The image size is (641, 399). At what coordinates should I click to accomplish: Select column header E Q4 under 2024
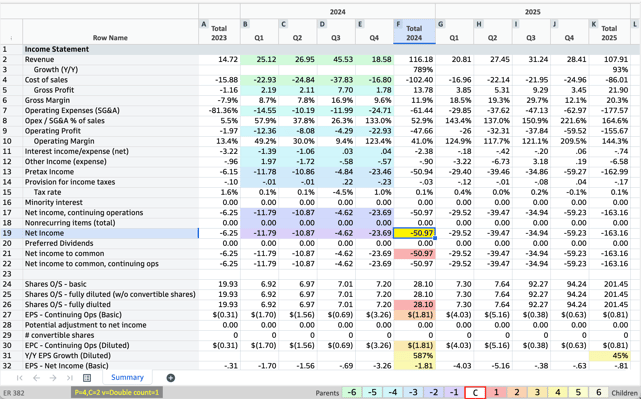point(374,32)
